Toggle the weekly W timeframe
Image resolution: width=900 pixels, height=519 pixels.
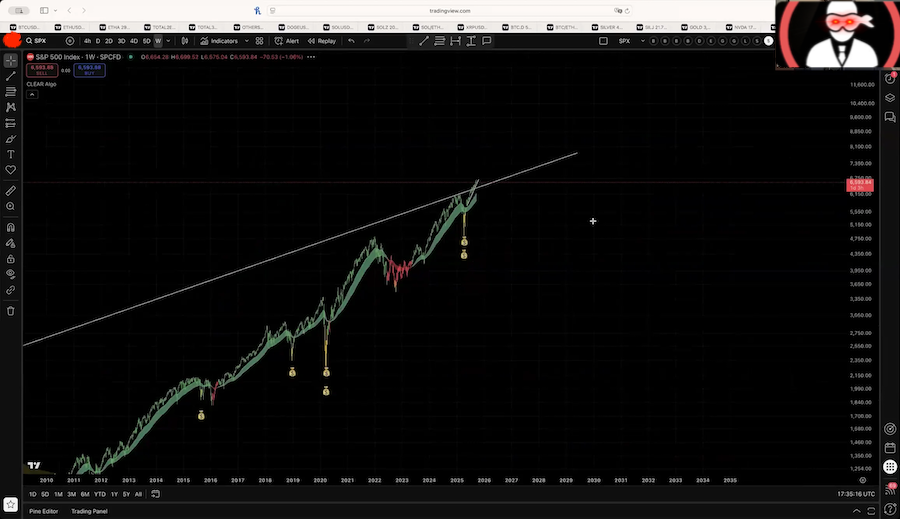158,41
